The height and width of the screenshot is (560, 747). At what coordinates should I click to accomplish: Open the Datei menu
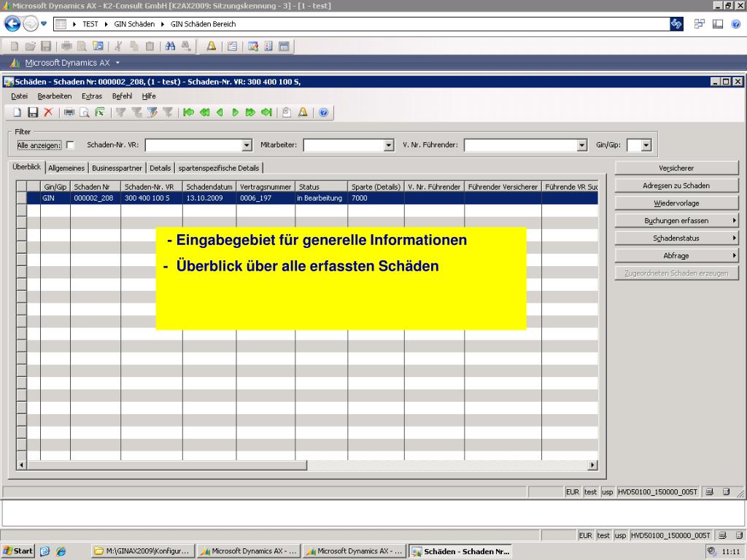19,96
